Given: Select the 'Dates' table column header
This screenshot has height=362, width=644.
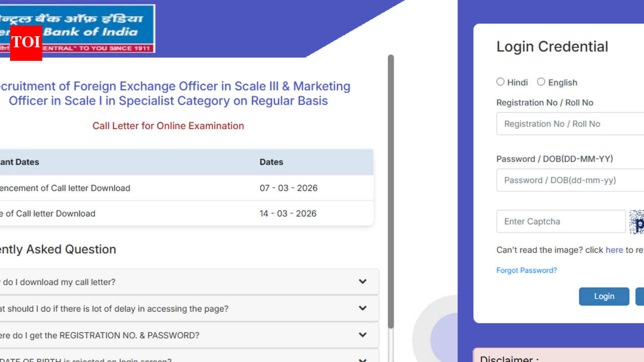Looking at the screenshot, I should 271,162.
